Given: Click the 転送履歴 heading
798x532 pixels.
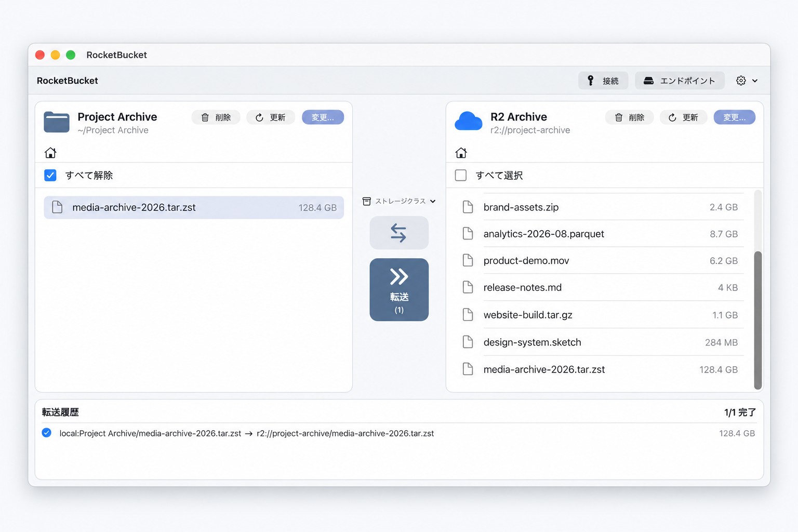Looking at the screenshot, I should tap(60, 412).
